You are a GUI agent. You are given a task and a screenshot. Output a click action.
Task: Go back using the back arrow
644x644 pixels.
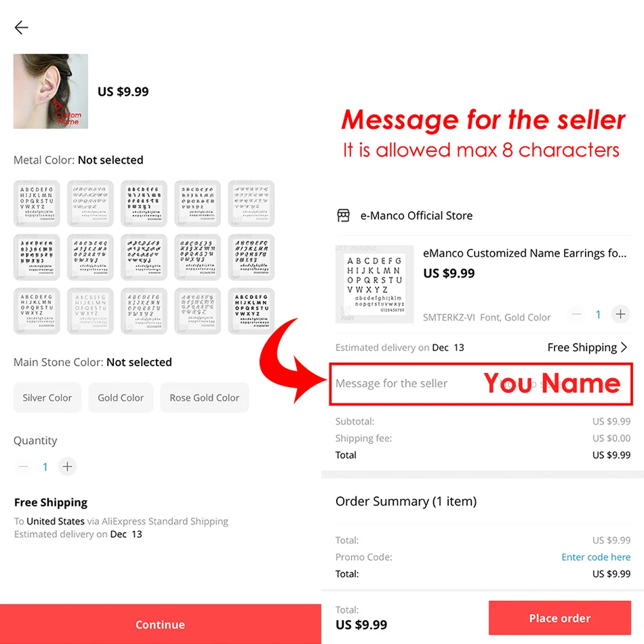(x=22, y=28)
